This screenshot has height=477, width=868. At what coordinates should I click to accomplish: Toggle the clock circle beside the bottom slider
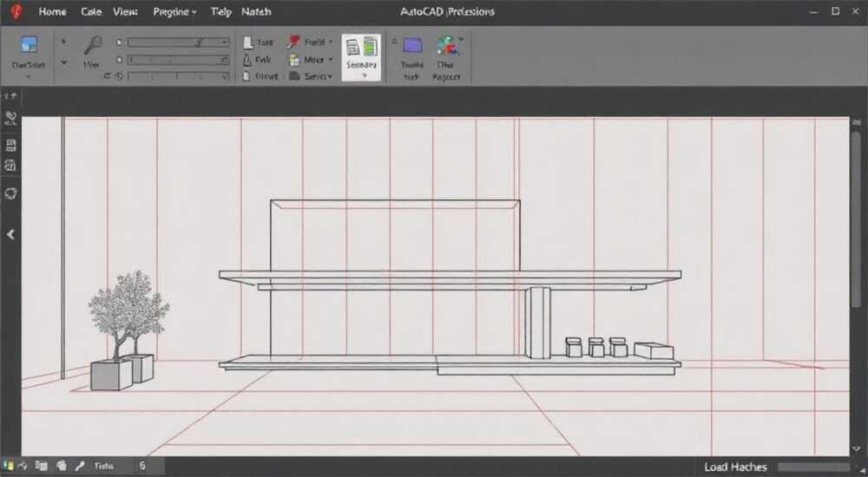pyautogui.click(x=119, y=76)
